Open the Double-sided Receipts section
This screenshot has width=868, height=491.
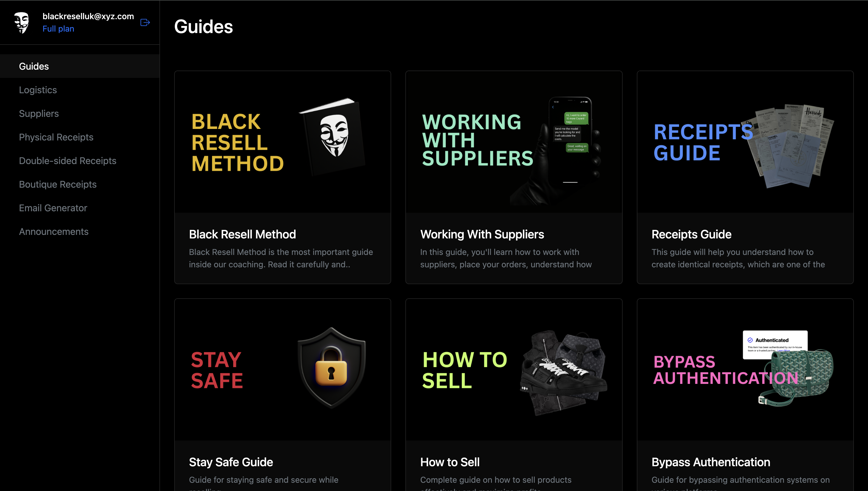(68, 161)
